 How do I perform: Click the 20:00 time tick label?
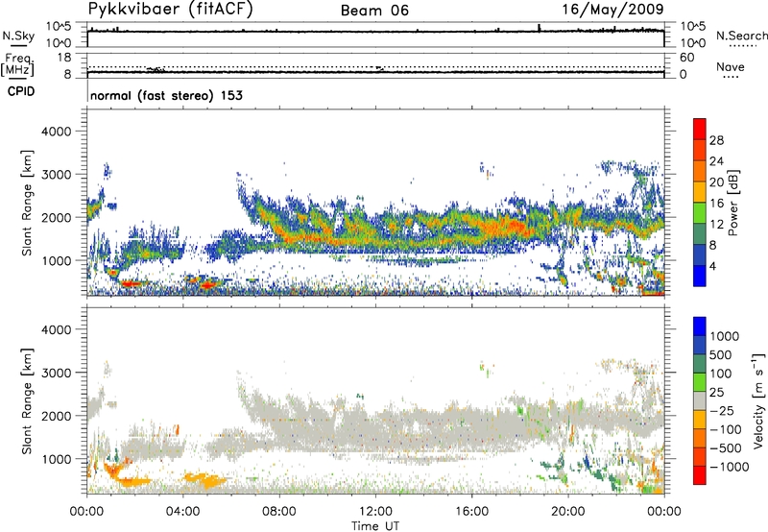tap(568, 512)
